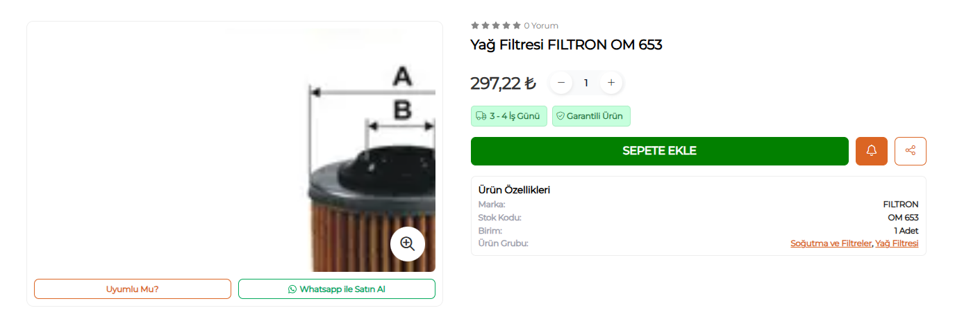Click the quantity number field
This screenshot has width=980, height=324.
pos(586,83)
